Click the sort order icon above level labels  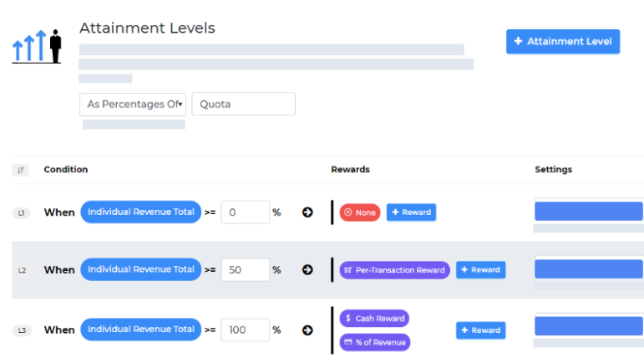tap(21, 170)
